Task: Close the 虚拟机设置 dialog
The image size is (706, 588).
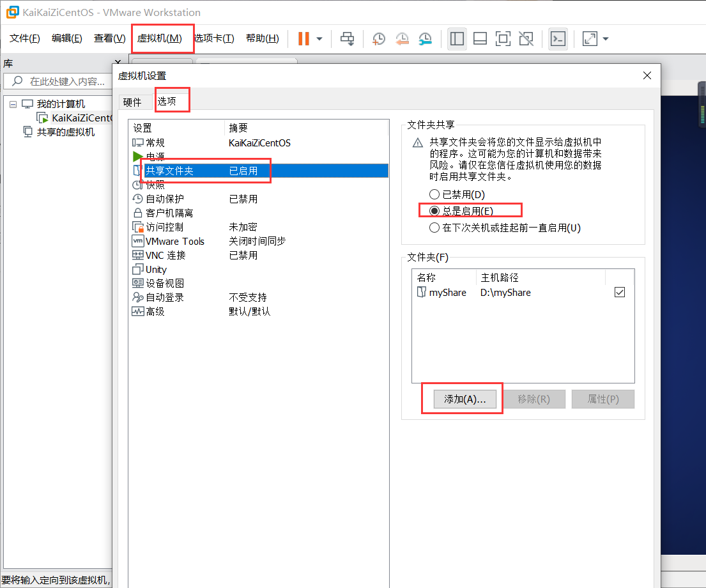Action: [647, 75]
